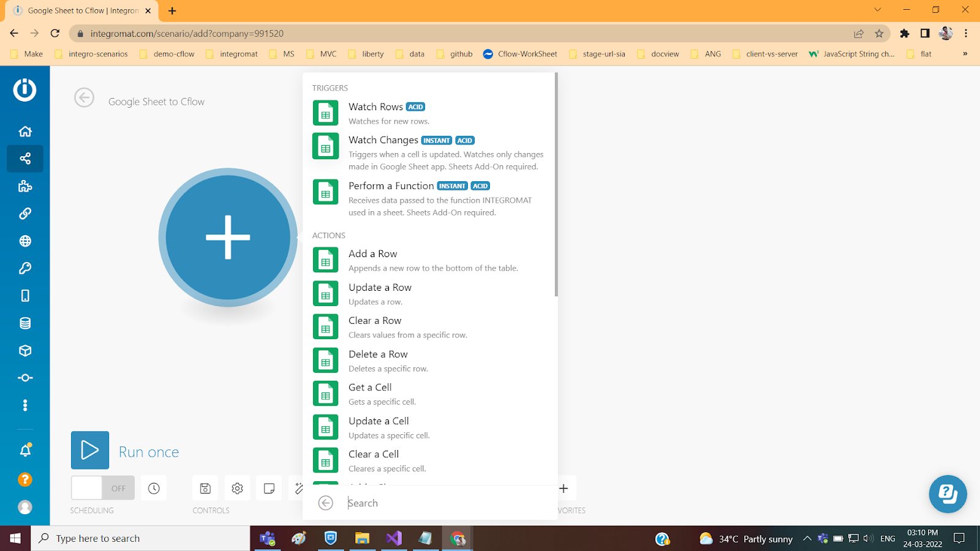Show more bookmarks with the overflow chevron
Image resolution: width=980 pixels, height=551 pixels.
pyautogui.click(x=965, y=54)
